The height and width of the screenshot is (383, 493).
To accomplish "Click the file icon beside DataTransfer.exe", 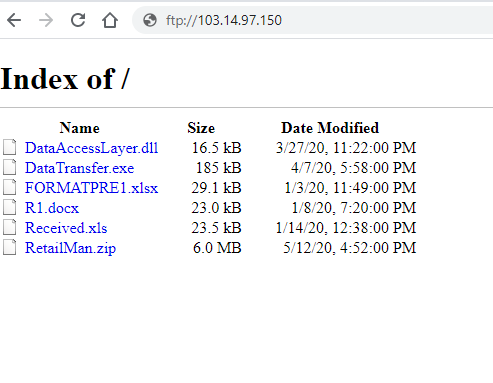I will coord(10,167).
